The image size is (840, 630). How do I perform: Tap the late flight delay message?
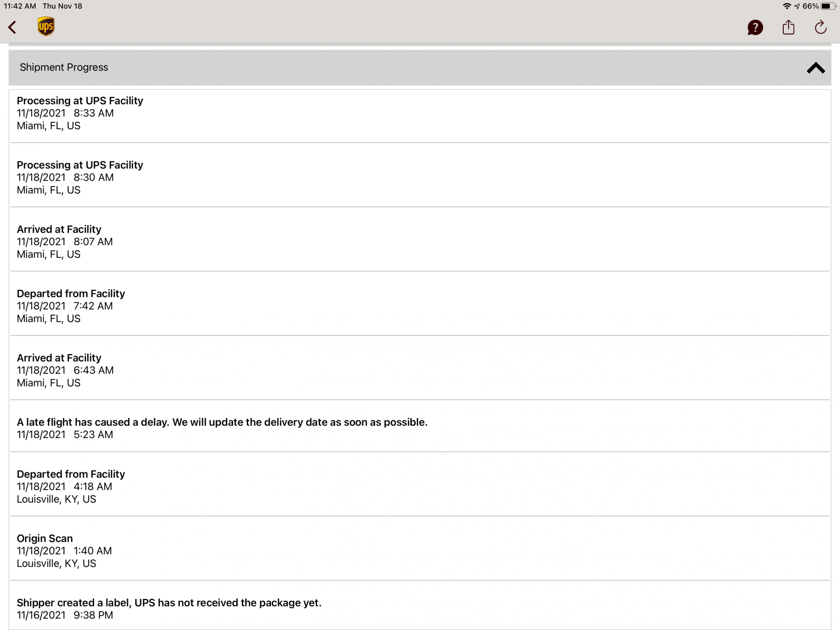pyautogui.click(x=222, y=422)
